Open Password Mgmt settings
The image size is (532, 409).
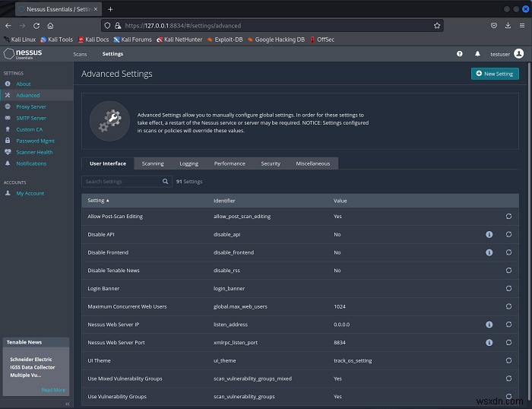tap(35, 141)
